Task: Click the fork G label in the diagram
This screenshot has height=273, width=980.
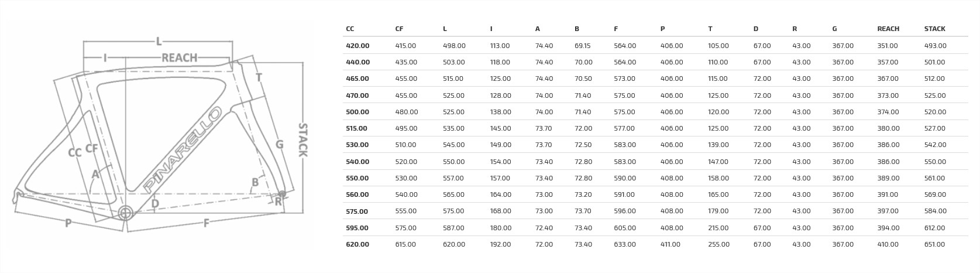Action: [279, 144]
